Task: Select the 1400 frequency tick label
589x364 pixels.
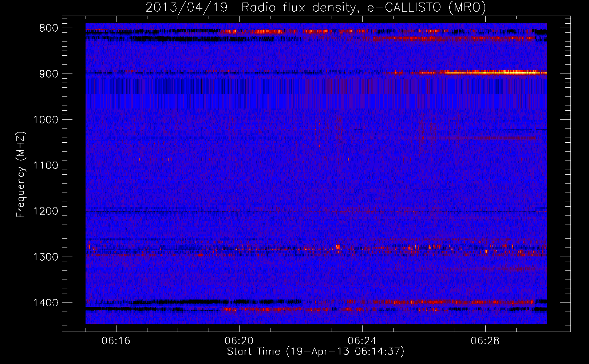Action: 46,303
